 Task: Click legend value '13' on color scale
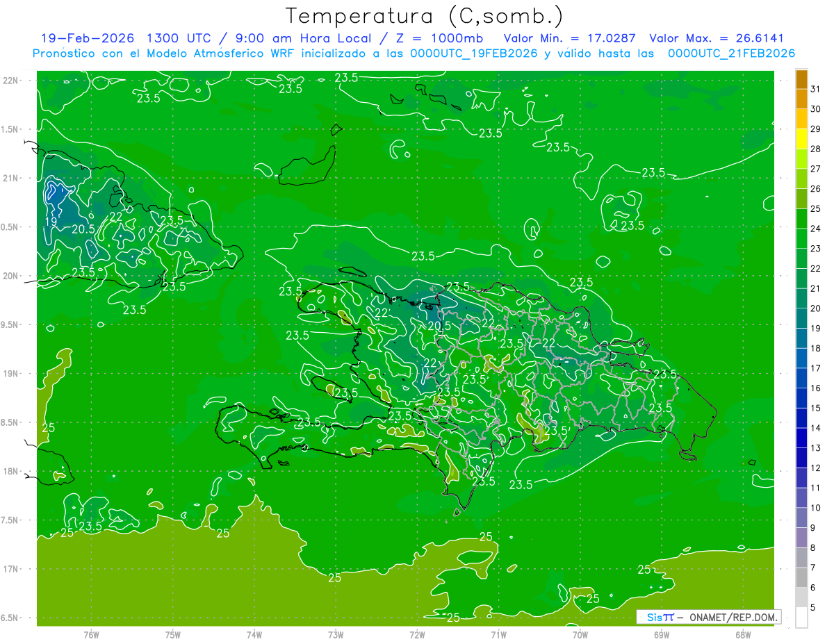point(816,448)
